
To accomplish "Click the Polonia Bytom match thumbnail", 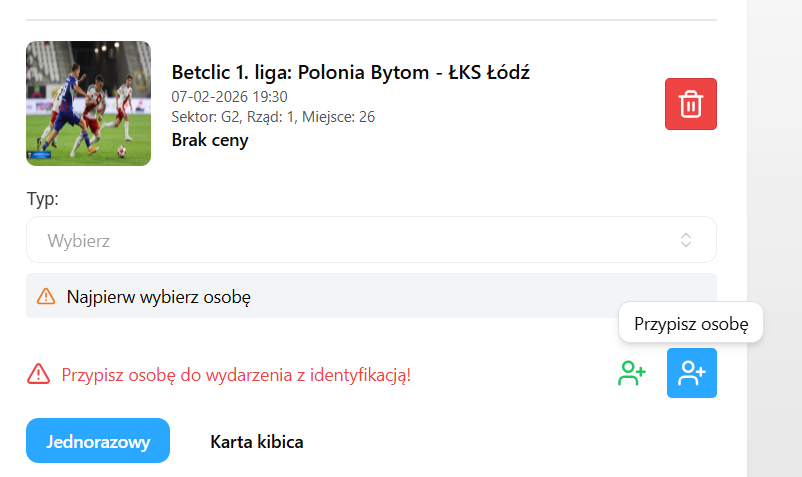I will tap(88, 103).
